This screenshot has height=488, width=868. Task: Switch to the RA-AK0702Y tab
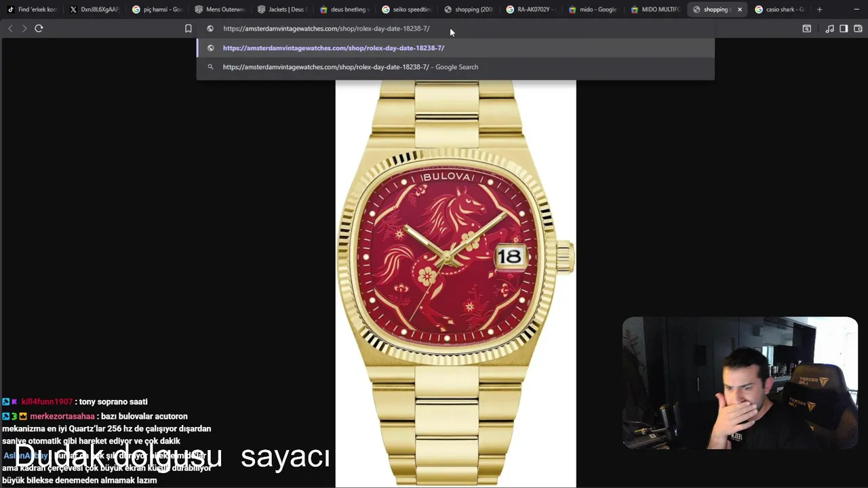pyautogui.click(x=531, y=9)
